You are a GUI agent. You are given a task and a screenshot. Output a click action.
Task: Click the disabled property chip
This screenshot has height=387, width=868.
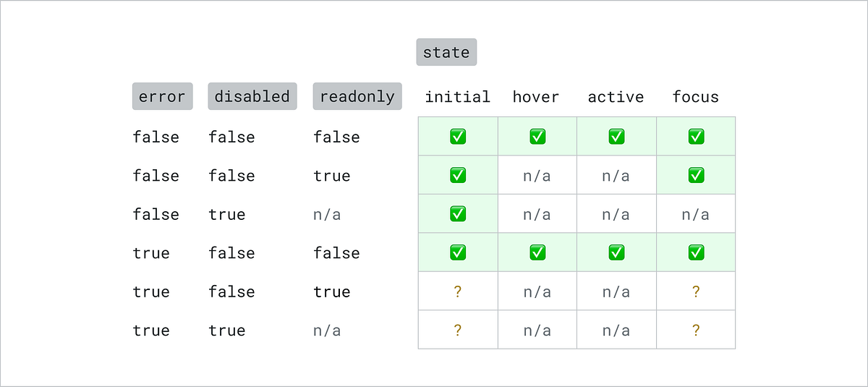click(x=252, y=96)
